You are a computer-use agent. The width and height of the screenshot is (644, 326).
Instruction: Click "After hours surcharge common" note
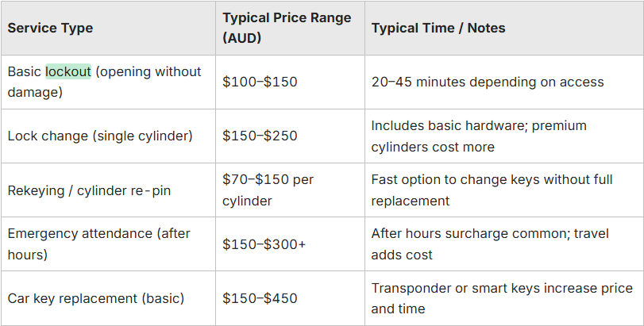pyautogui.click(x=490, y=244)
